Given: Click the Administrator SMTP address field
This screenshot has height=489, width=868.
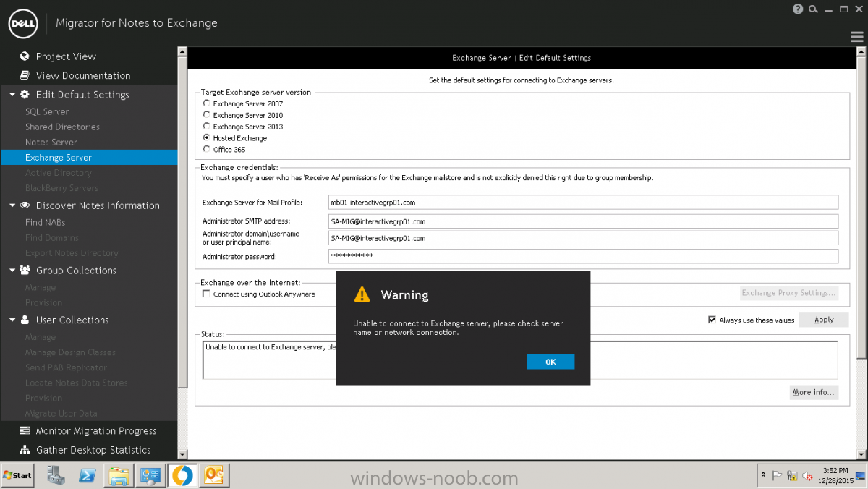Looking at the screenshot, I should tap(582, 221).
